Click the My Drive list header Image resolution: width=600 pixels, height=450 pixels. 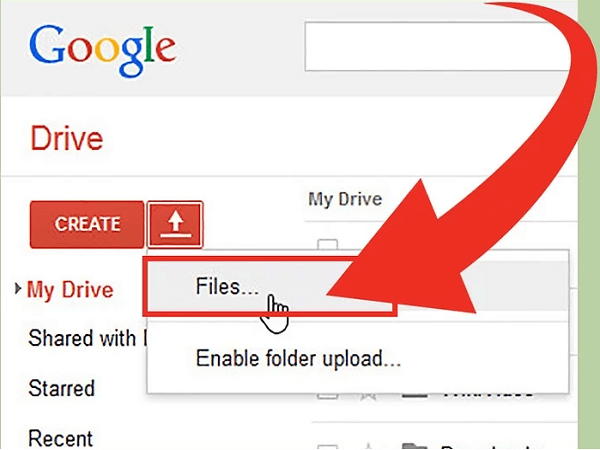tap(344, 199)
